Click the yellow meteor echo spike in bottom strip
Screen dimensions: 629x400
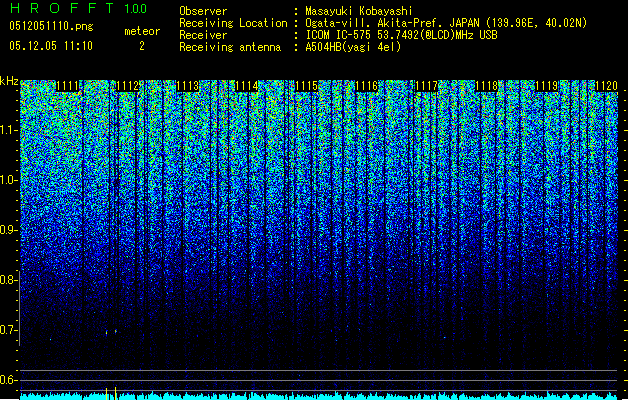coord(116,393)
